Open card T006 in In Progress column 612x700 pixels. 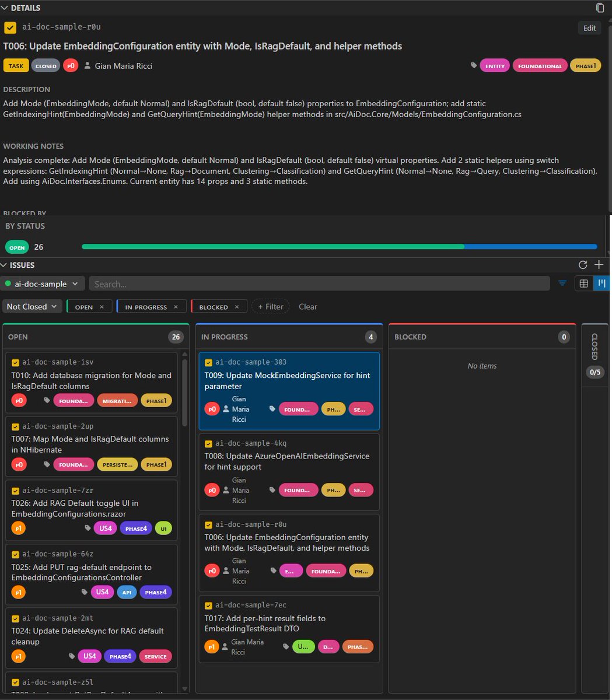(x=289, y=552)
